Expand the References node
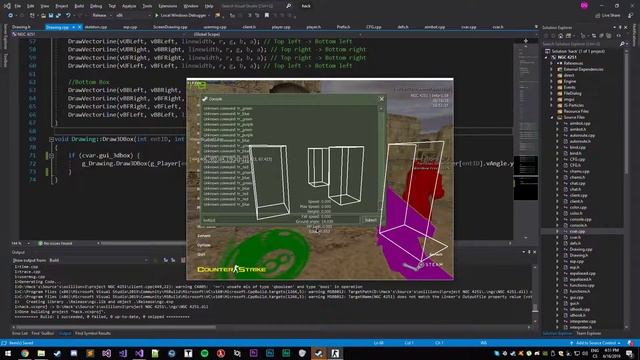 [552, 63]
